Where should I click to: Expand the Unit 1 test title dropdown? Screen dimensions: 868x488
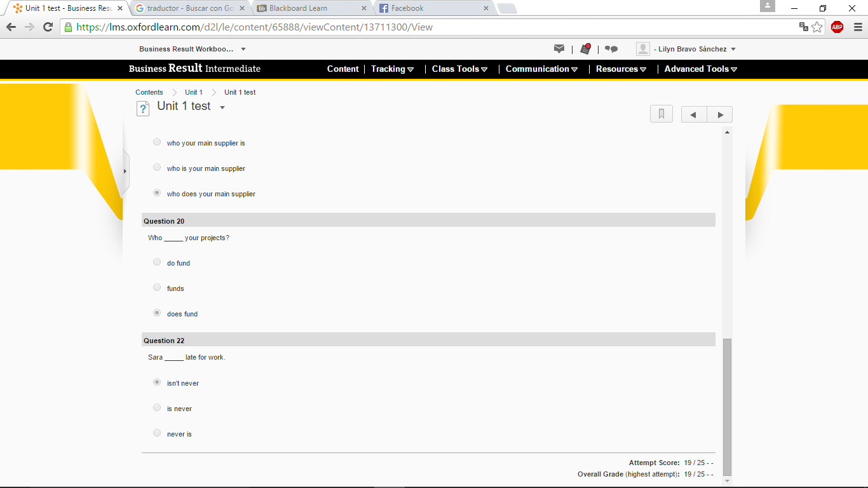222,108
